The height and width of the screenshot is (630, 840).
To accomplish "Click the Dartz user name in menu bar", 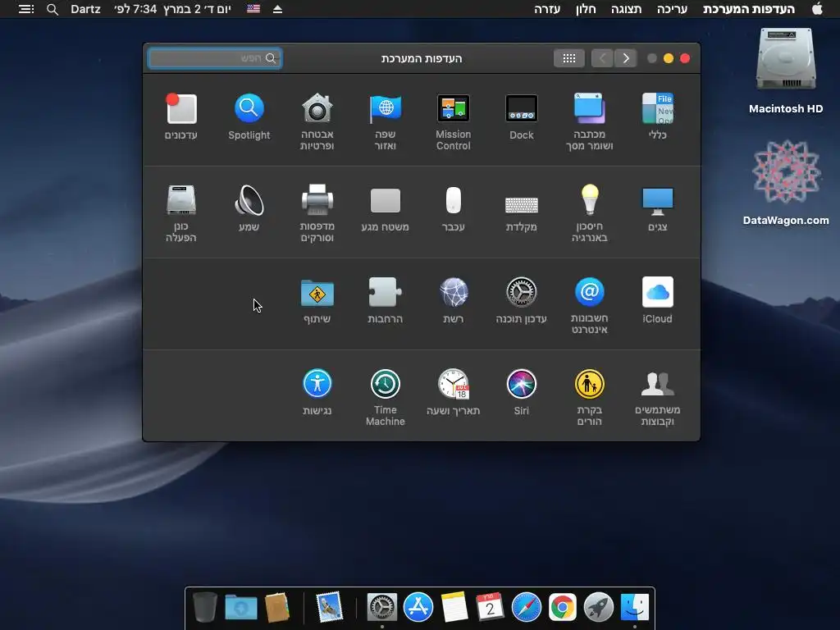I will [85, 9].
